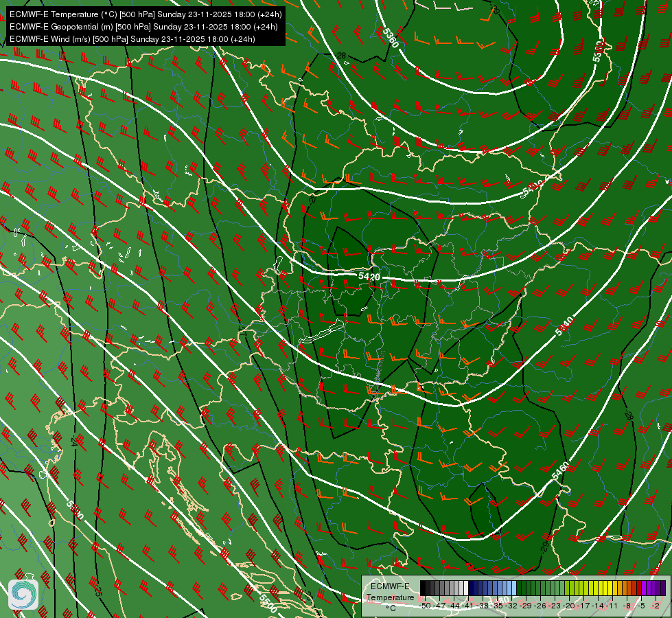Screen dimensions: 672x618
Task: Click the -11 legend tick value
Action: 612,606
